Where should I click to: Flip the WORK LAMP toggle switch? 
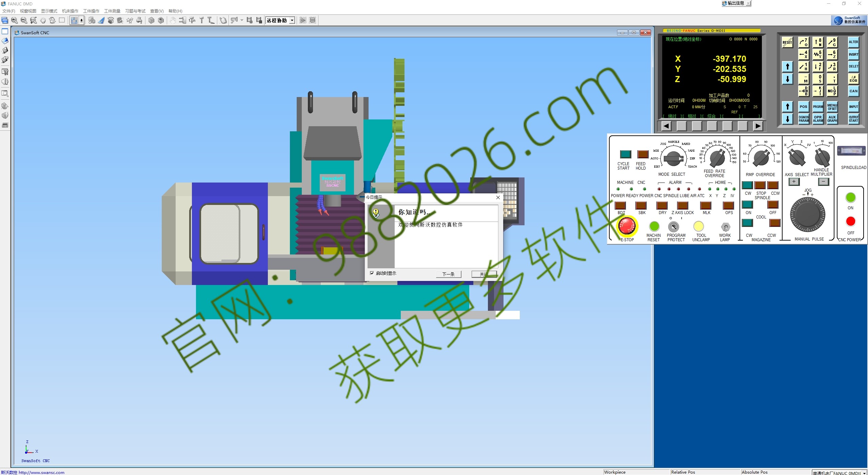pyautogui.click(x=725, y=227)
